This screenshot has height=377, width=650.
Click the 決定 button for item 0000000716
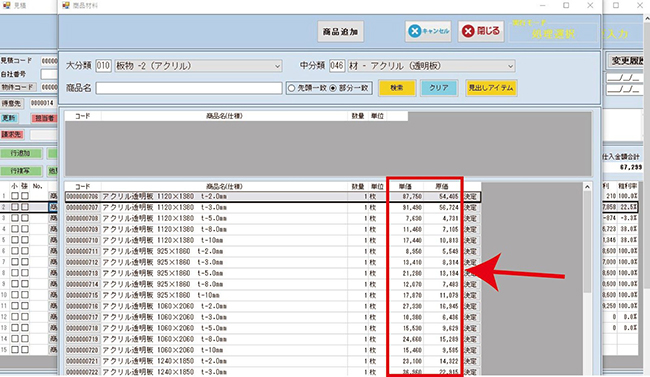point(471,306)
